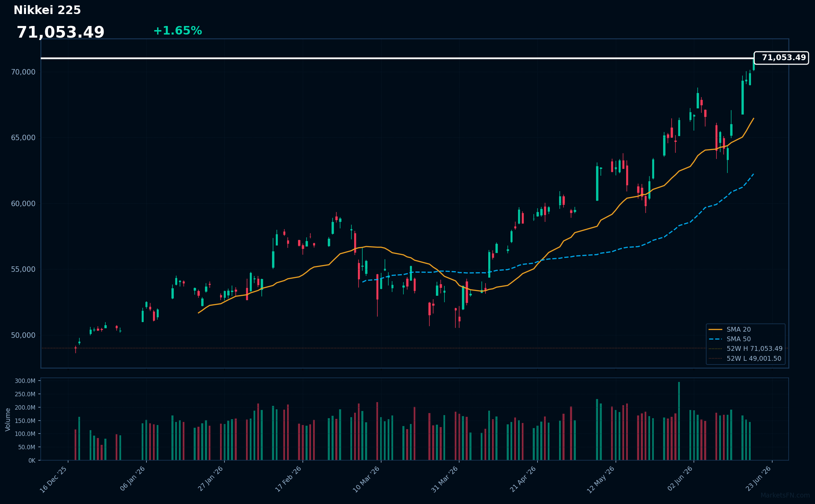This screenshot has height=504, width=815.
Task: Click the 23 Jun '26 date label
Action: (x=758, y=479)
